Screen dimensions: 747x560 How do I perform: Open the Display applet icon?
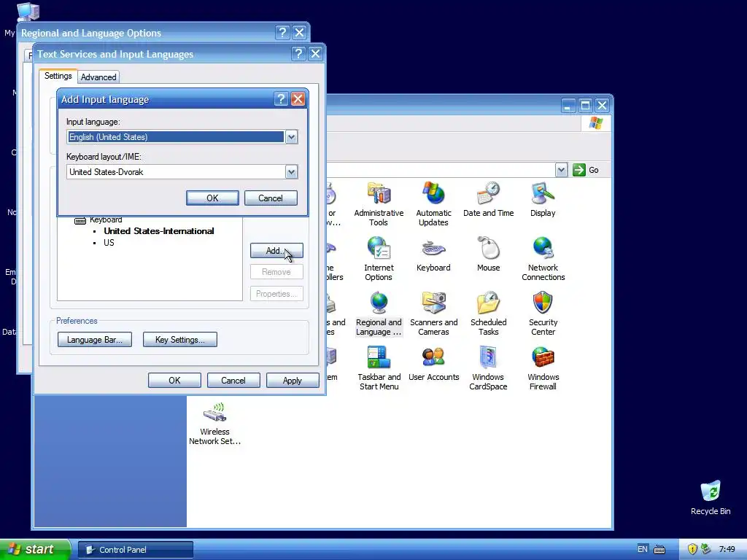(x=543, y=199)
